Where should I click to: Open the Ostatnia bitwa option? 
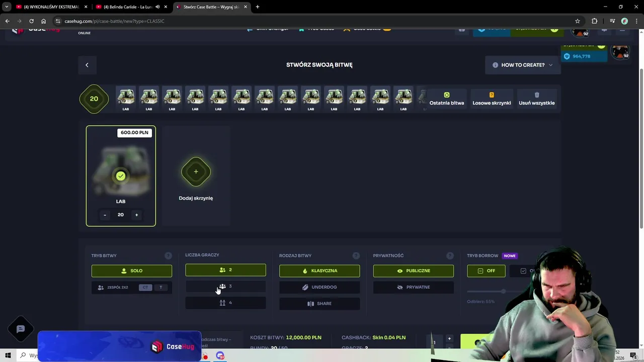(x=447, y=99)
